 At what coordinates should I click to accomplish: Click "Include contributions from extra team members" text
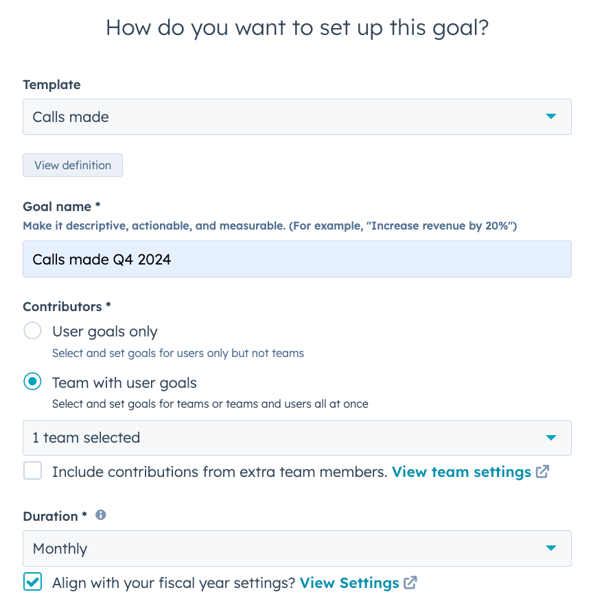coord(220,472)
